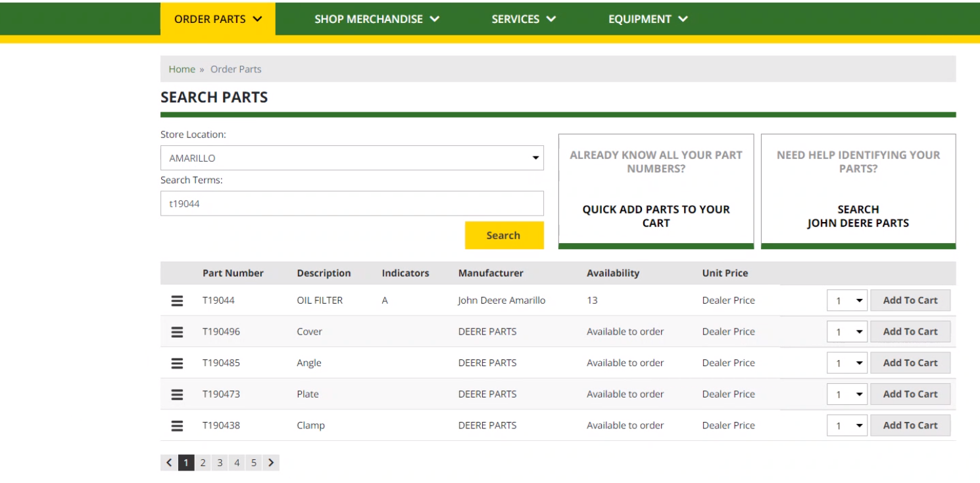This screenshot has height=483, width=980.
Task: Open Quick Add Parts To Your Cart
Action: pos(655,216)
